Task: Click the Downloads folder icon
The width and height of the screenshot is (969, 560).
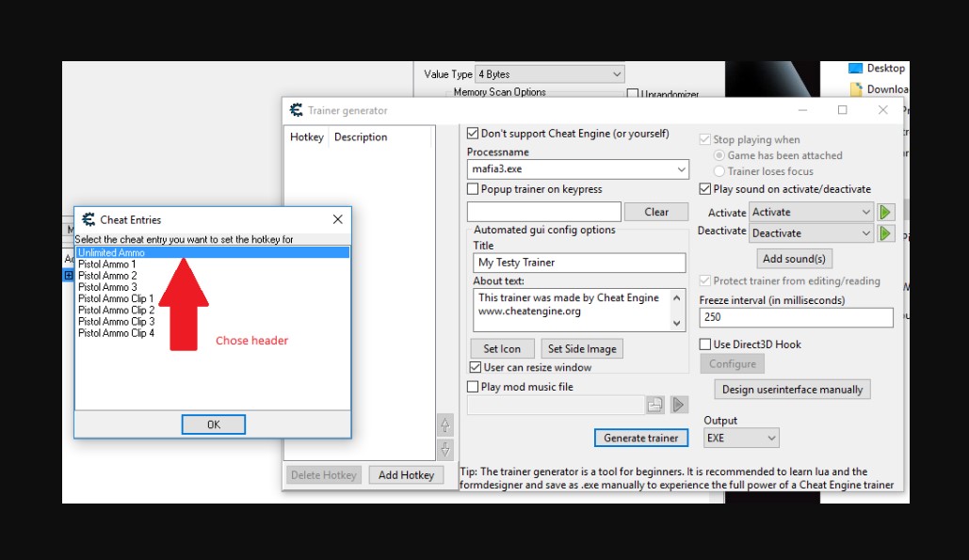Action: [x=856, y=89]
